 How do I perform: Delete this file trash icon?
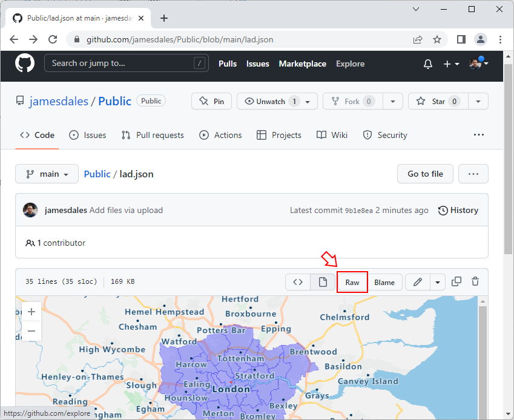pyautogui.click(x=475, y=282)
